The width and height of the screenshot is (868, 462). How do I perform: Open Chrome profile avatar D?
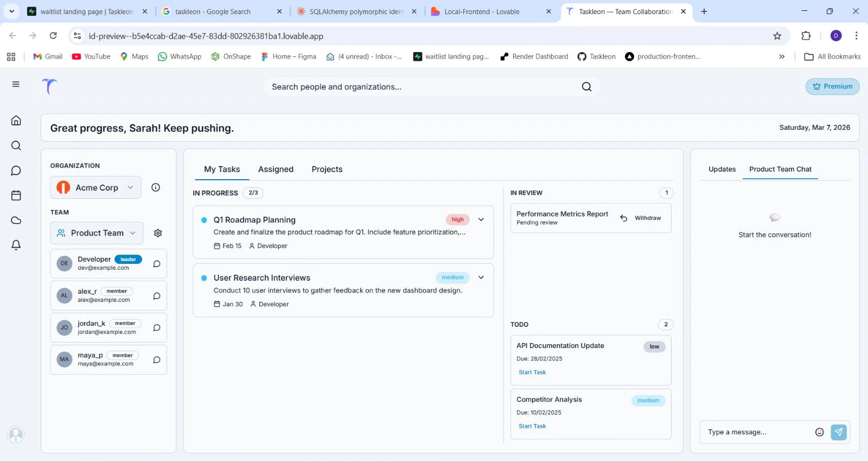pos(836,36)
